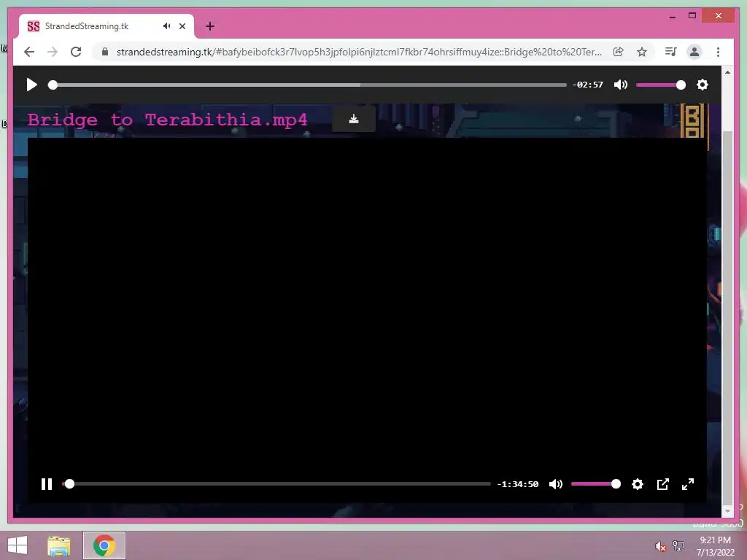Go back in Chrome

tap(29, 52)
